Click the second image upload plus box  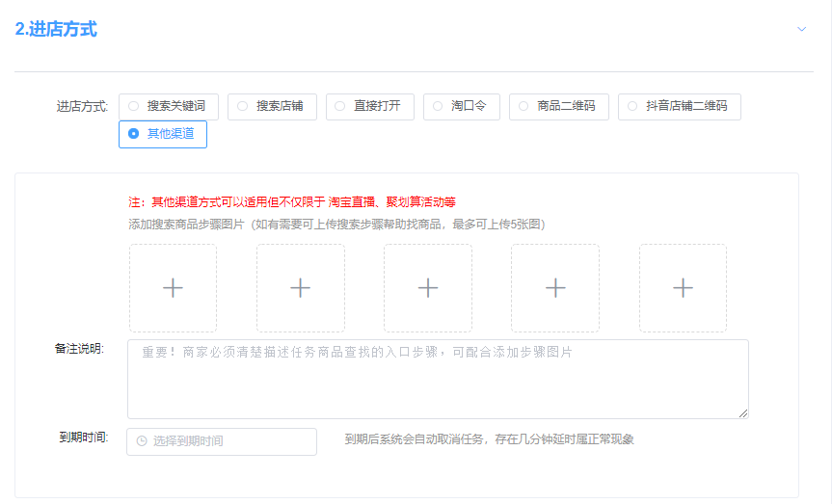point(301,288)
